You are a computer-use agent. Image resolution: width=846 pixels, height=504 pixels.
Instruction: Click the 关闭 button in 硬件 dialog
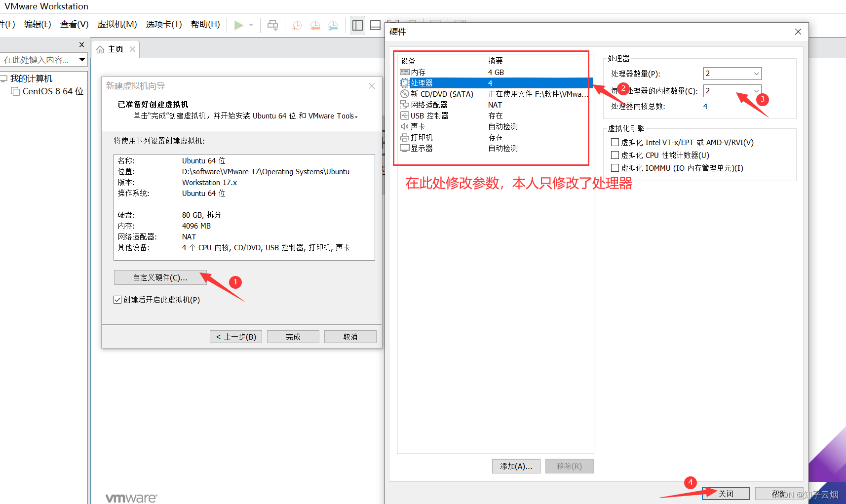click(726, 494)
